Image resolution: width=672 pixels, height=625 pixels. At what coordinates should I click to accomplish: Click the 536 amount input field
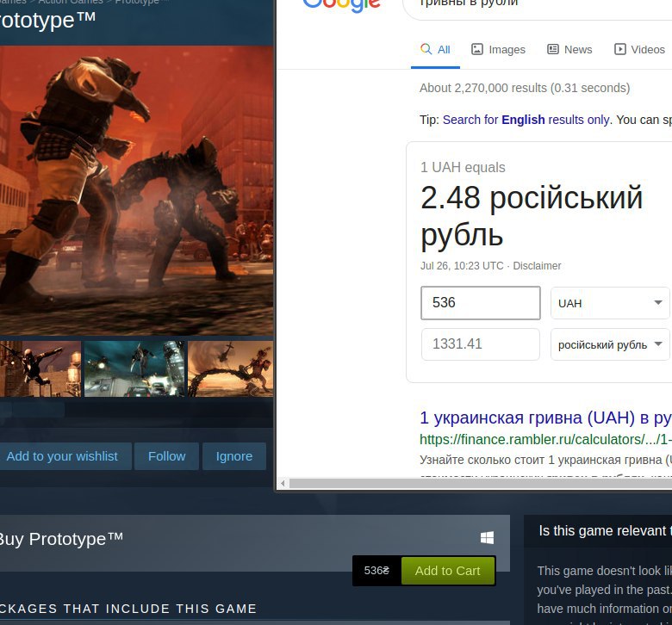(x=481, y=303)
